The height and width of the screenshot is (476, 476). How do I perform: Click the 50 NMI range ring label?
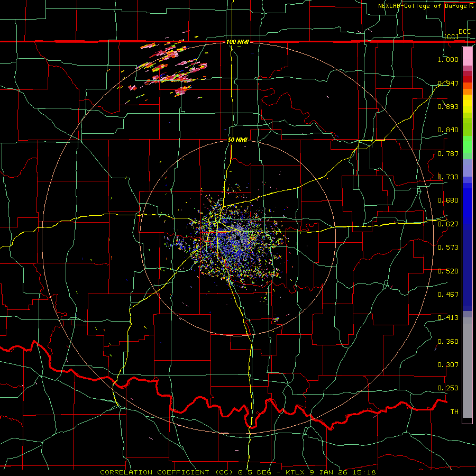click(x=237, y=140)
